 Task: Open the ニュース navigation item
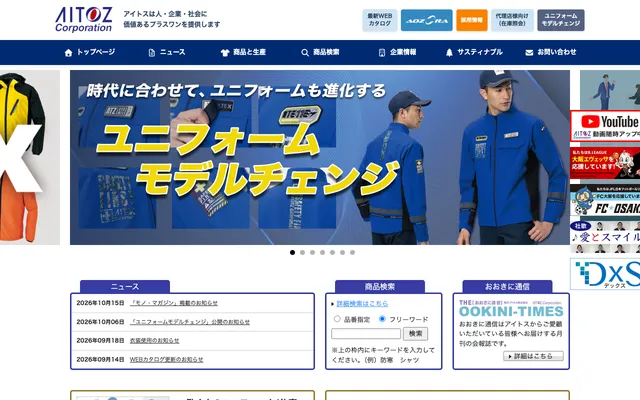(172, 52)
